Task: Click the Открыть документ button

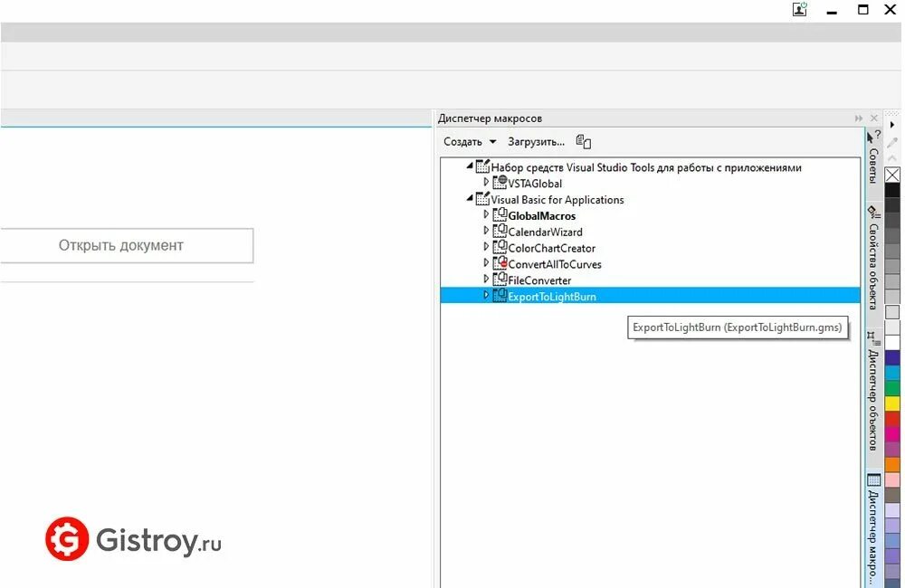Action: click(x=126, y=245)
